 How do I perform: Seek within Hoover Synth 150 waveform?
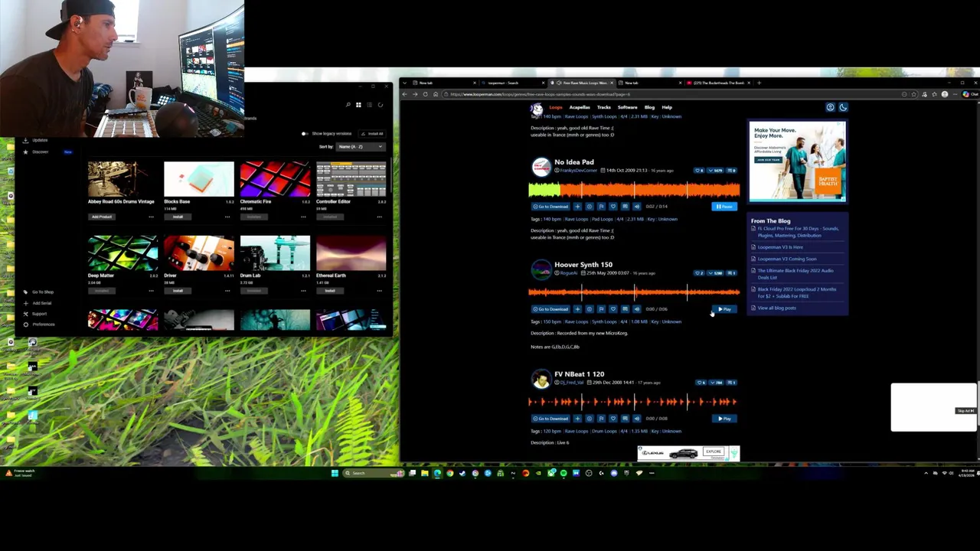634,292
